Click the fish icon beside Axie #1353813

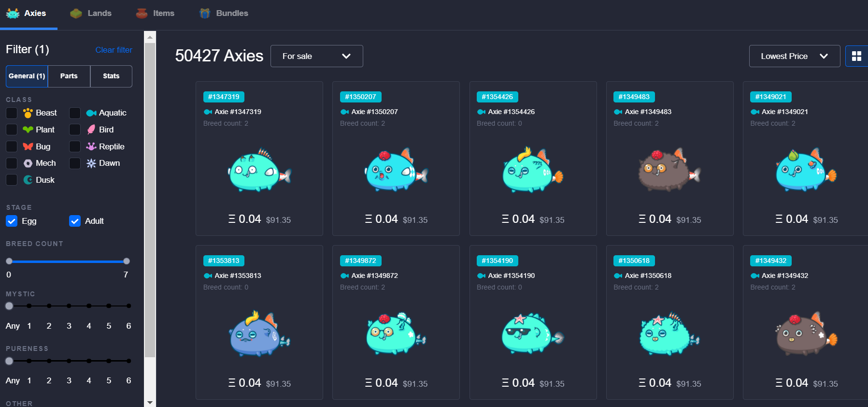tap(208, 276)
